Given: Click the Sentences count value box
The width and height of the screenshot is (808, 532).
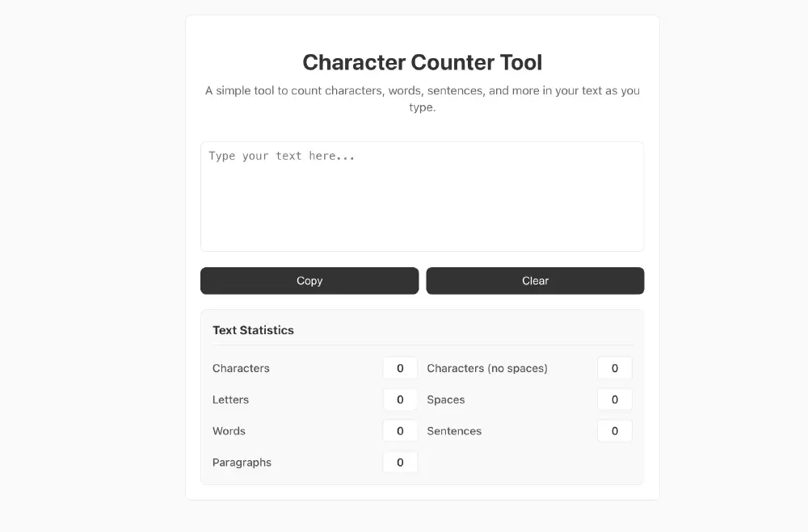Looking at the screenshot, I should pyautogui.click(x=614, y=431).
